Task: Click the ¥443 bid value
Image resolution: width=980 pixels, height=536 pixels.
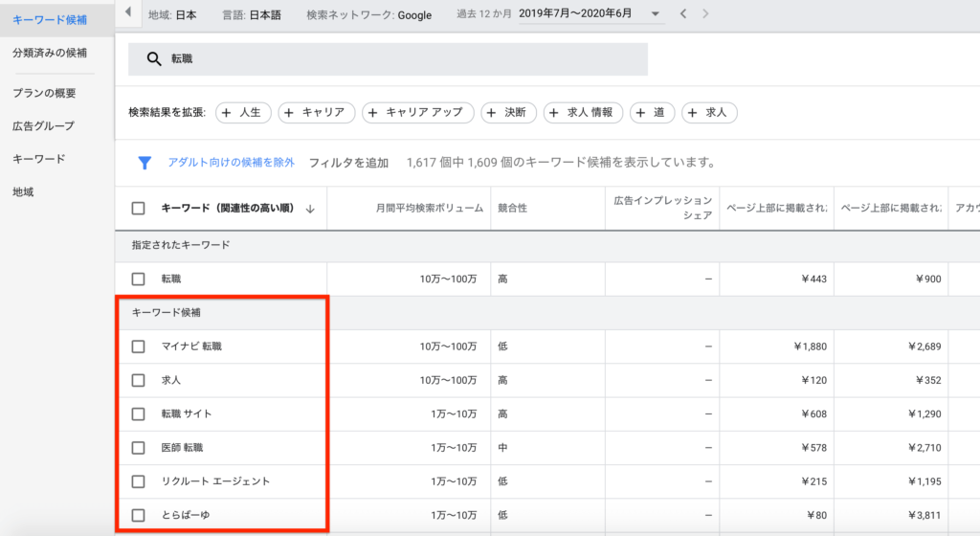Action: (x=813, y=279)
